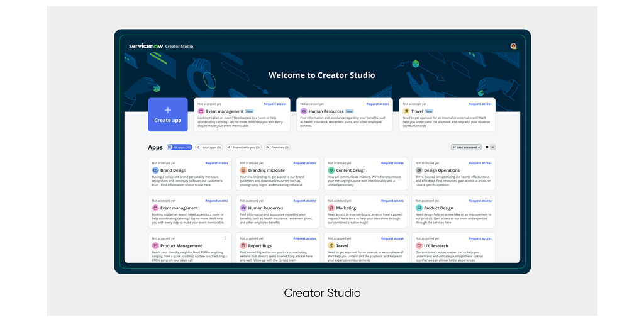Image resolution: width=644 pixels, height=322 pixels.
Task: Filter apps by Favorites
Action: [x=277, y=147]
